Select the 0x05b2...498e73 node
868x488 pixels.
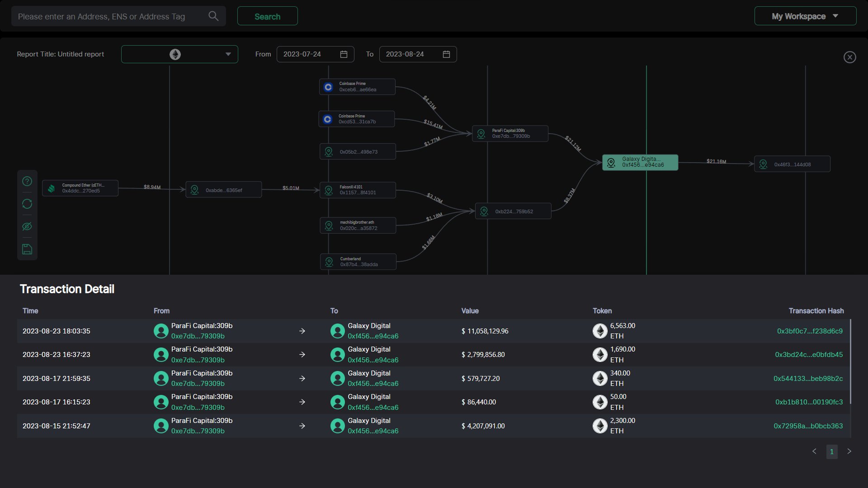coord(358,151)
